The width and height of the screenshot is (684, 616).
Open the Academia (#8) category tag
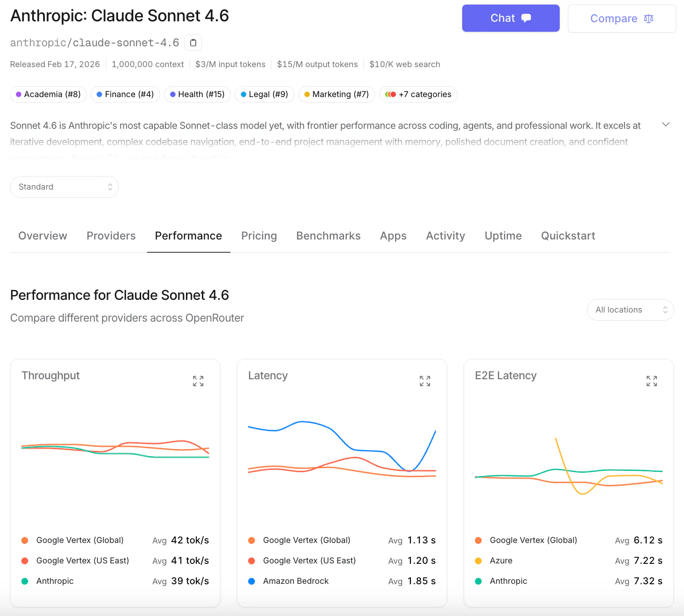pos(48,94)
